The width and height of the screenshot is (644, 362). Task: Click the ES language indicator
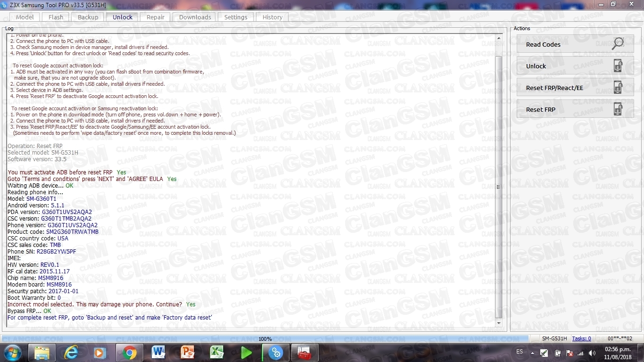click(x=520, y=352)
